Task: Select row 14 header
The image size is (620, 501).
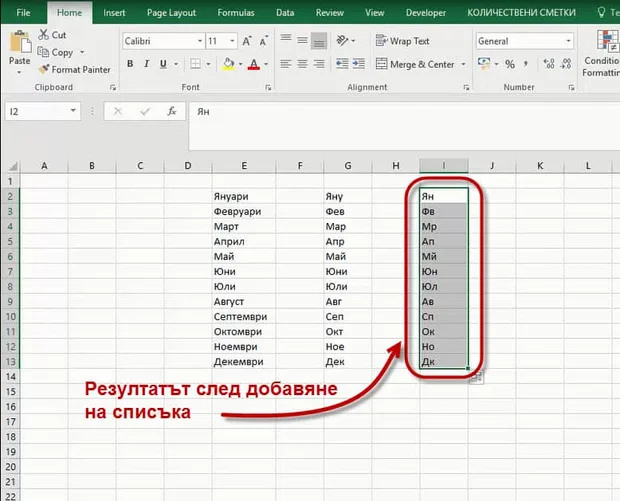Action: (x=10, y=376)
